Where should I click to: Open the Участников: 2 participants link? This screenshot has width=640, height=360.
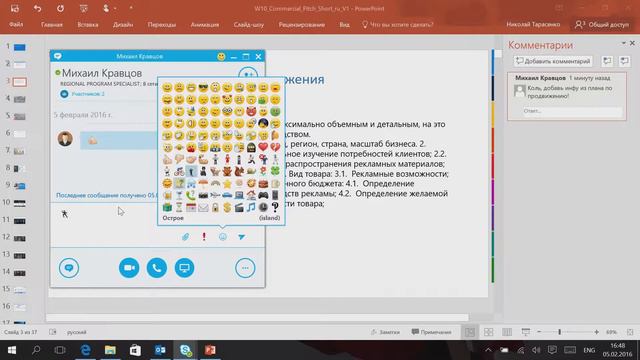point(88,94)
